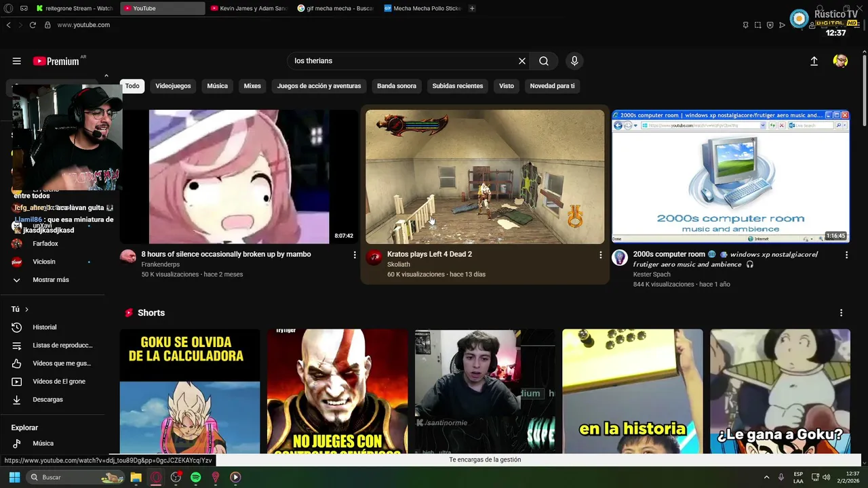Show hidden tray icons chevron

[766, 477]
